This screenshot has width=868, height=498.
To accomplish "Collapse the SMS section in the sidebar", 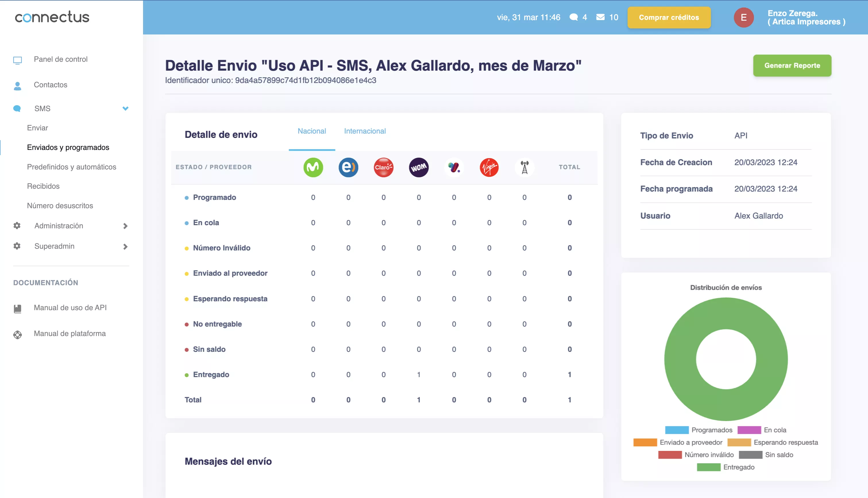I will pyautogui.click(x=126, y=109).
